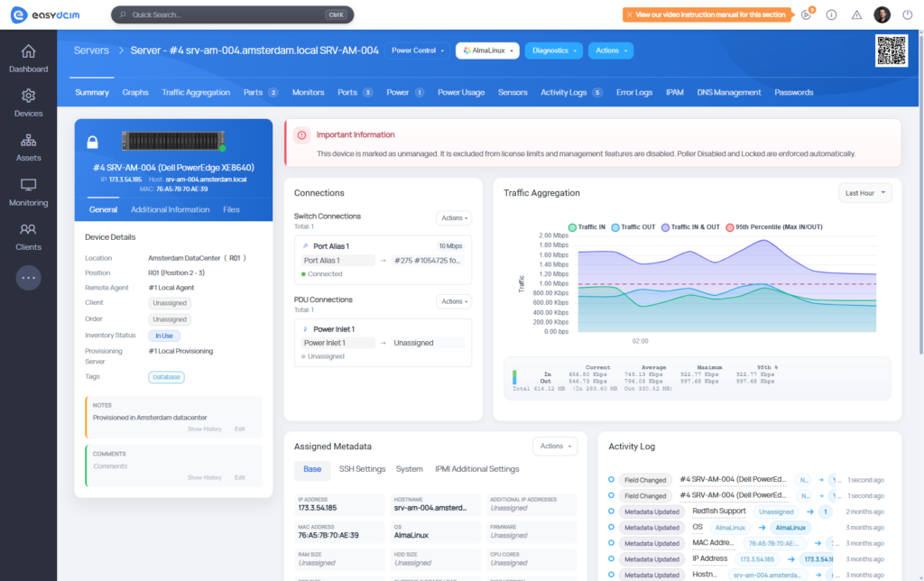Viewport: 924px width, 581px height.
Task: Toggle Traffic IN & OUT legend series
Action: coord(690,226)
